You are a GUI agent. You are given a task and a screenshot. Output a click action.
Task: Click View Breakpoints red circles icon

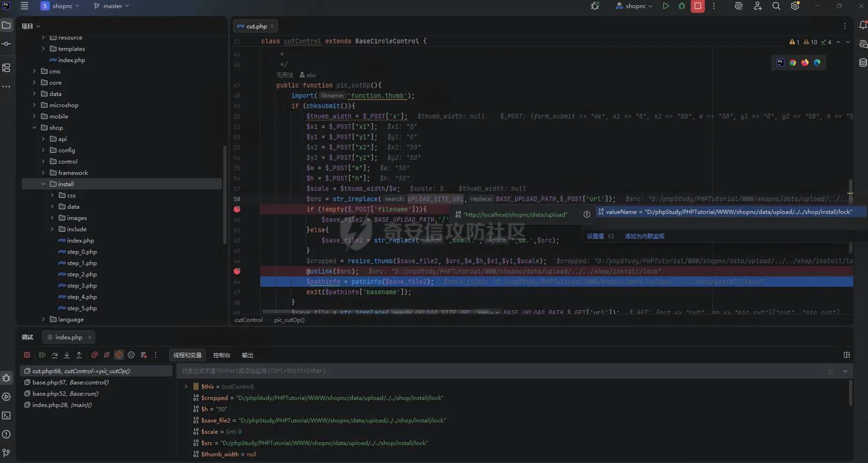coord(94,355)
